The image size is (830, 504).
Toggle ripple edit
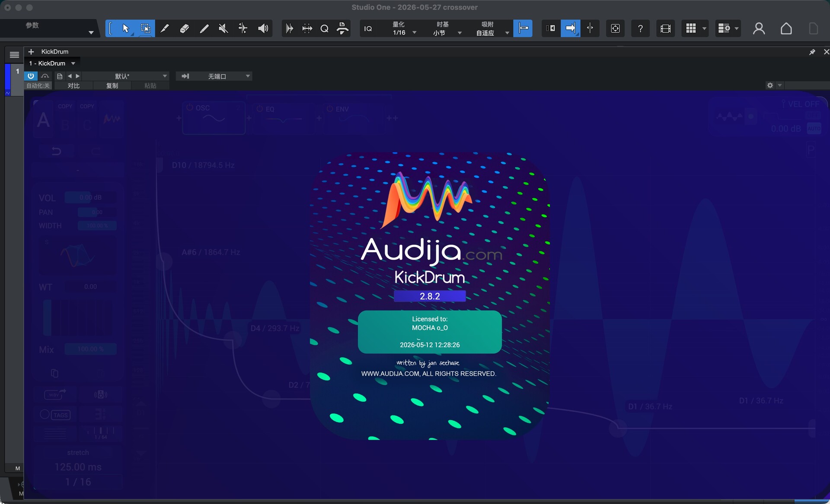(x=551, y=29)
